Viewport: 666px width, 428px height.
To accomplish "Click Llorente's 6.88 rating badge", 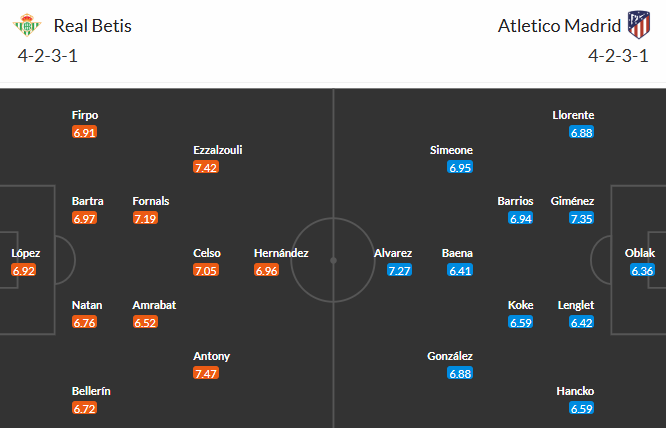I will (582, 132).
